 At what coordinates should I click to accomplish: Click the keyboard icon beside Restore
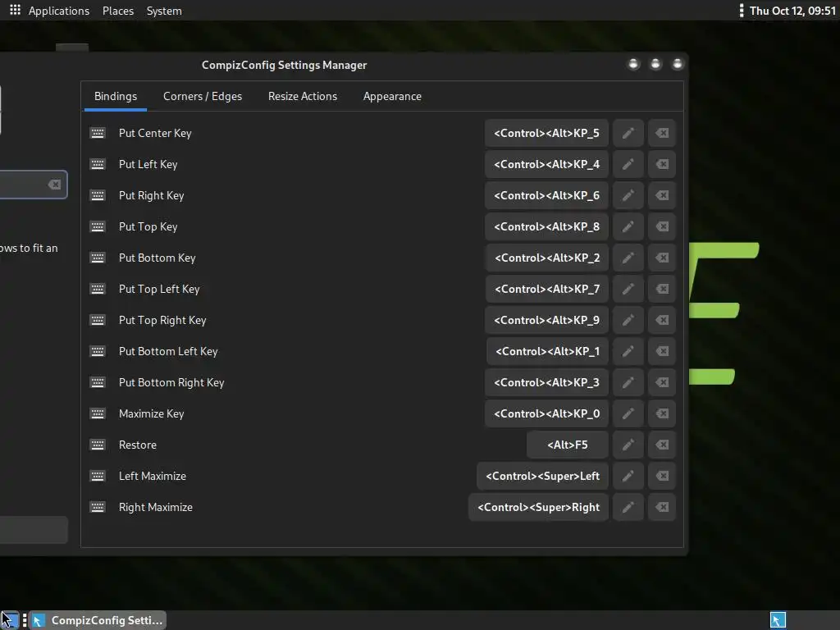[x=98, y=445]
